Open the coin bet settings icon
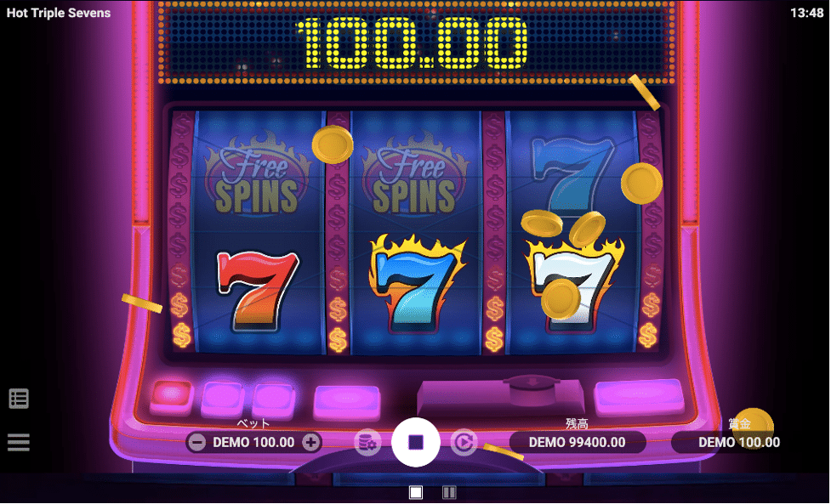The width and height of the screenshot is (831, 504). [367, 443]
